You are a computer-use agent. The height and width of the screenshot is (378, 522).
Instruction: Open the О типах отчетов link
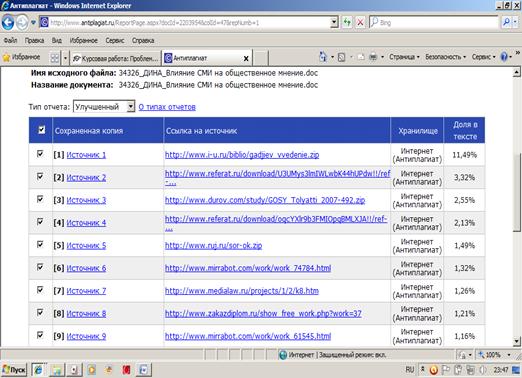pyautogui.click(x=167, y=107)
